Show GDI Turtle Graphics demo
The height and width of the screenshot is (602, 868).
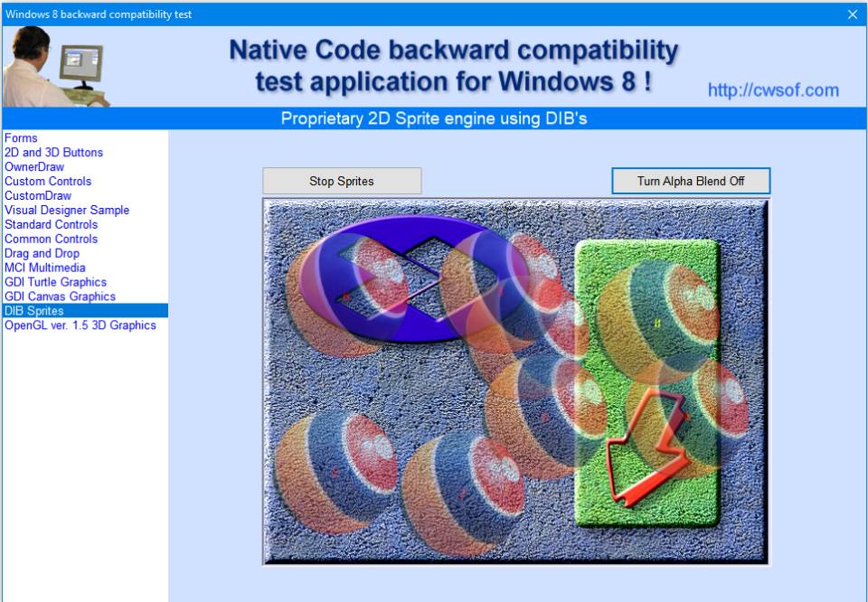[56, 283]
